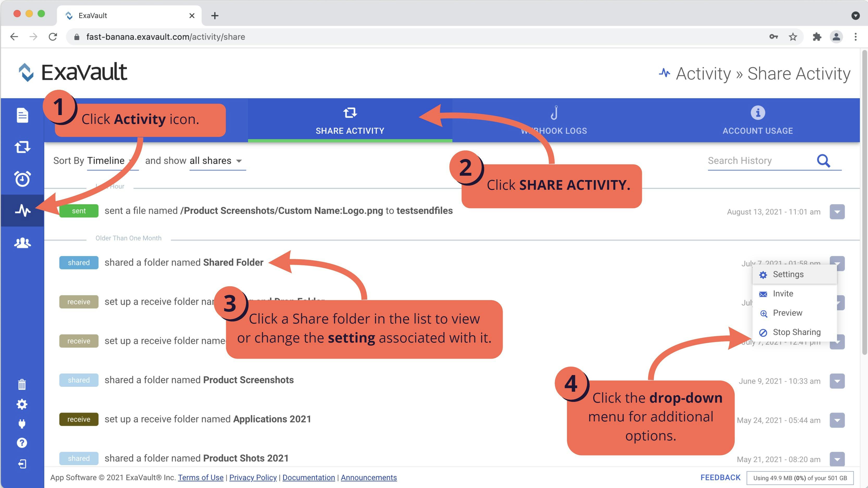Screen dimensions: 868x488
Task: Open the Shares icon in the sidebar
Action: point(22,147)
